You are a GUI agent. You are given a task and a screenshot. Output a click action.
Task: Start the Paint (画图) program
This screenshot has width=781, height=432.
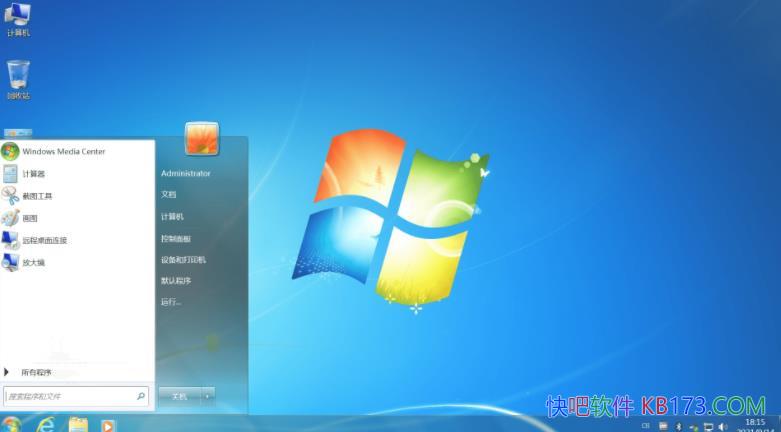(30, 218)
